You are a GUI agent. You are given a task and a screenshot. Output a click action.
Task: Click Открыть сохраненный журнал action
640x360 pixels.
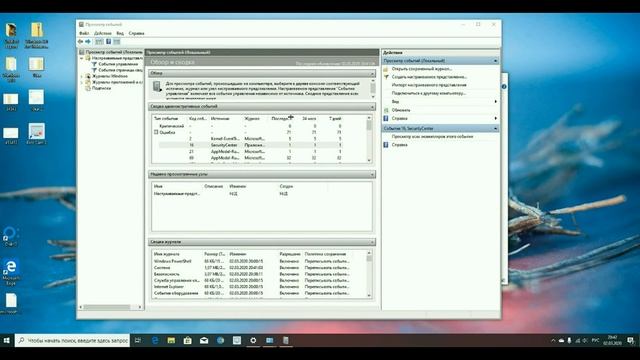coord(422,69)
